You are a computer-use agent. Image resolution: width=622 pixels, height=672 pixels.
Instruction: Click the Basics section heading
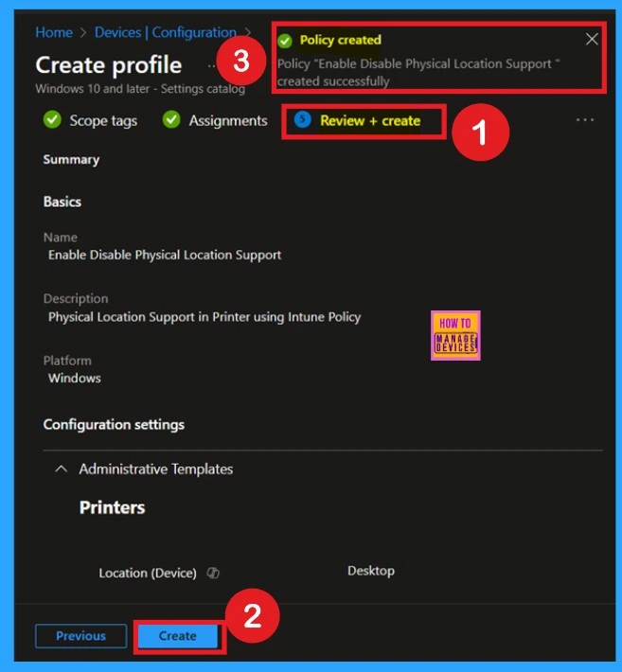[x=62, y=202]
